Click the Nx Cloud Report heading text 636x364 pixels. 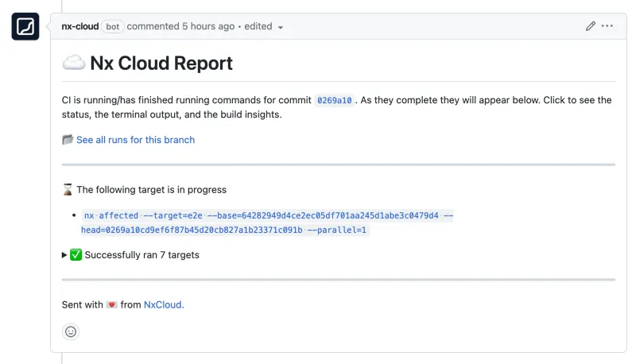click(x=161, y=63)
